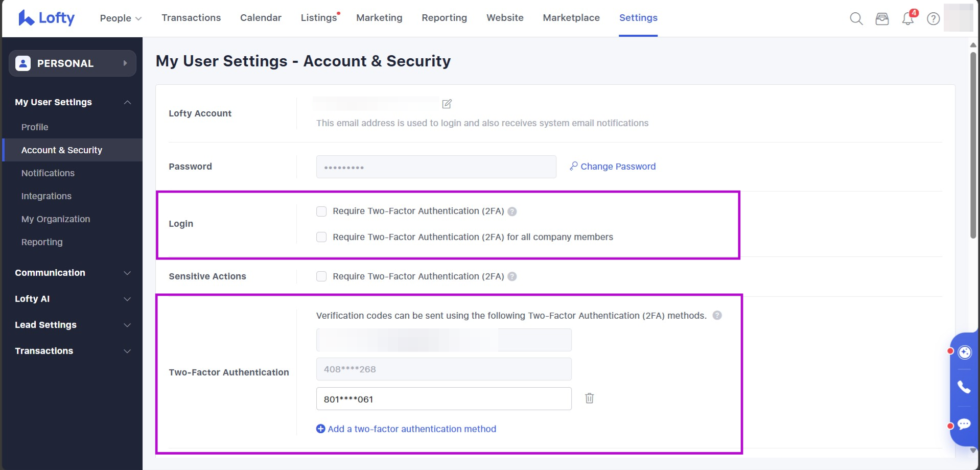Image resolution: width=980 pixels, height=470 pixels.
Task: Edit the Lofty Account email with pencil icon
Action: [447, 104]
